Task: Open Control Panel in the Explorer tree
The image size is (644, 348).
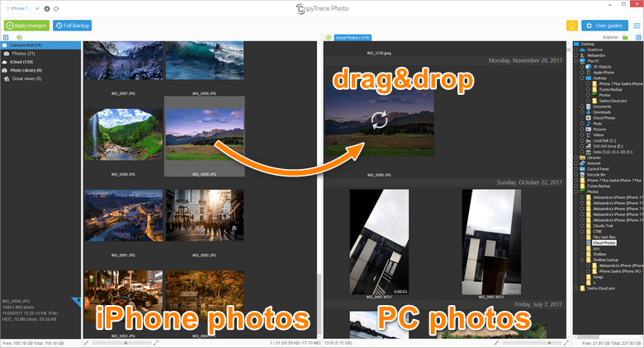Action: (x=598, y=169)
